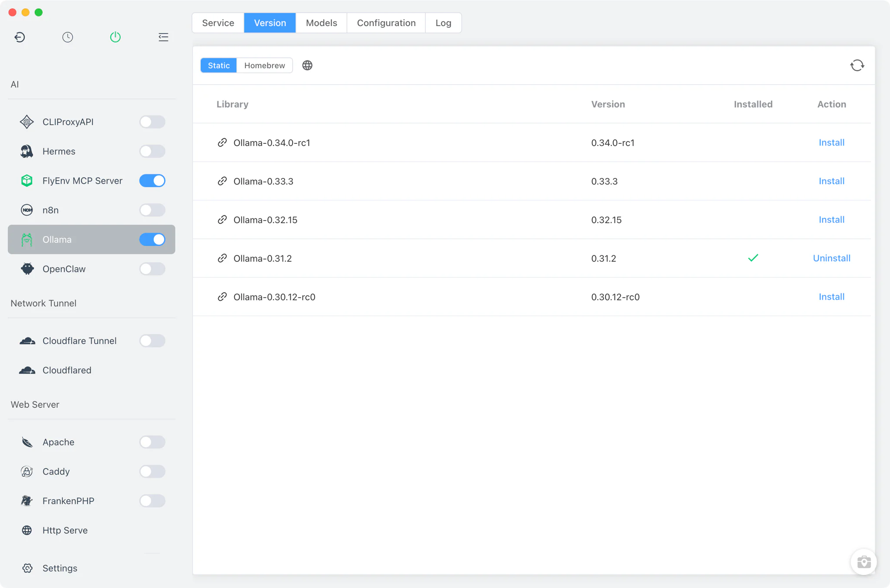Image resolution: width=890 pixels, height=588 pixels.
Task: Install Ollama 0.33.3
Action: (x=831, y=181)
